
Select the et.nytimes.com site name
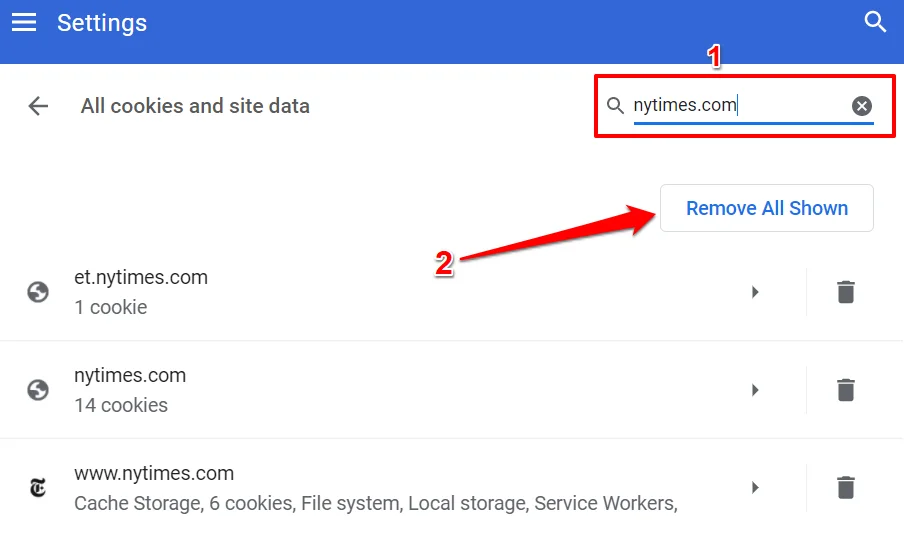141,277
